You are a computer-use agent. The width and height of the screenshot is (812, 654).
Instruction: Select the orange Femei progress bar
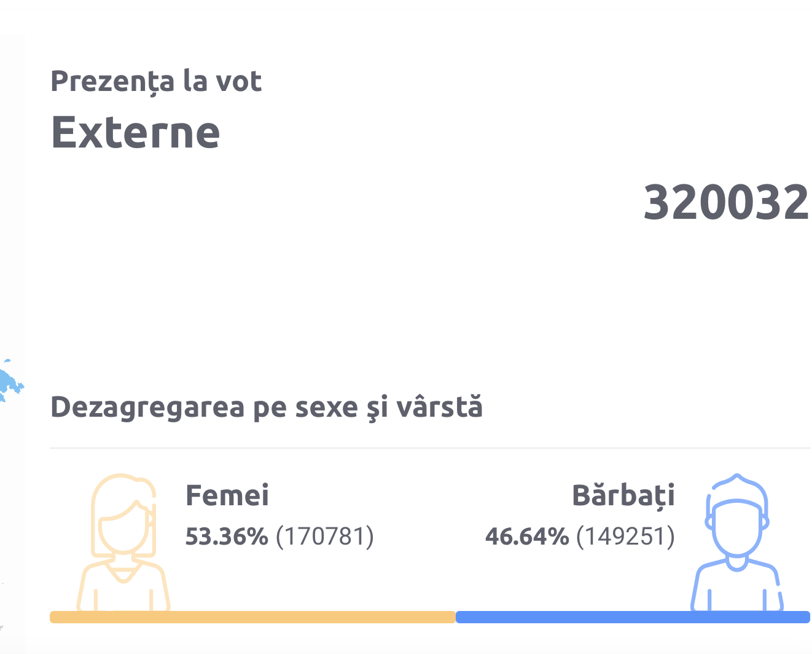252,617
